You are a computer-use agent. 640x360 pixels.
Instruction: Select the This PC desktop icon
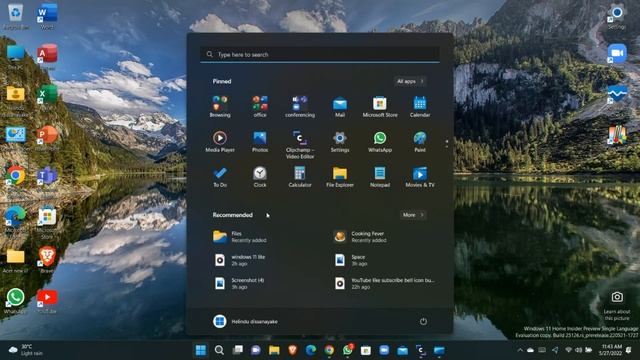16,56
